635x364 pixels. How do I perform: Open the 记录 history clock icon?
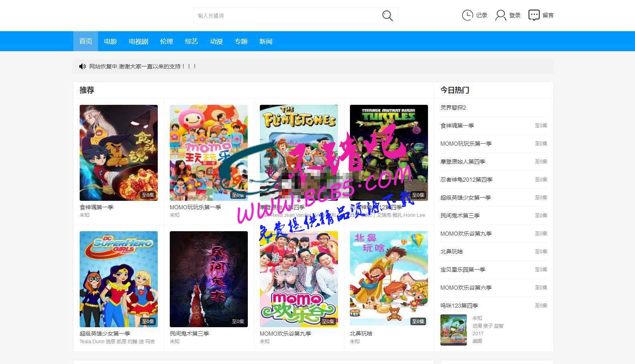tap(467, 15)
